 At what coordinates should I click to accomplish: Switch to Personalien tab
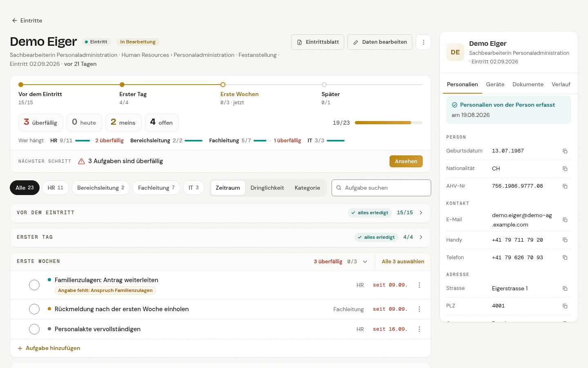click(x=462, y=84)
